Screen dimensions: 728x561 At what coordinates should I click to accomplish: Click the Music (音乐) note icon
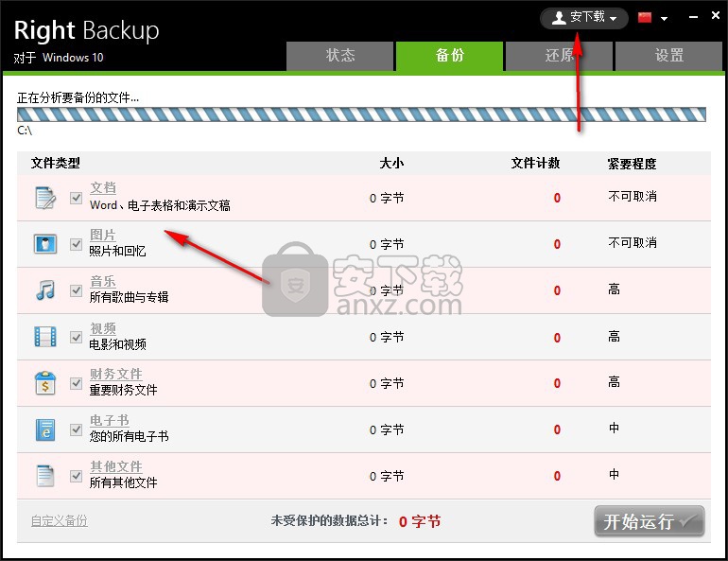tap(45, 290)
